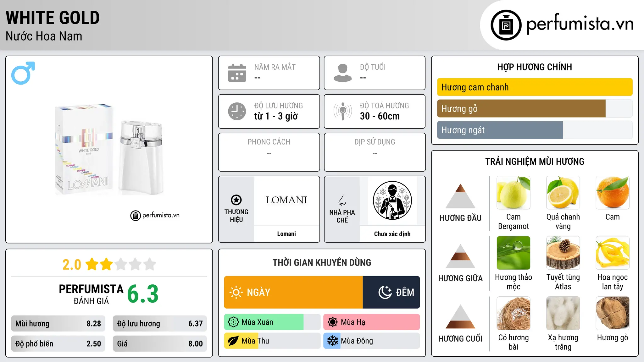Click the orange NGÀY daytime bar
644x362 pixels.
(293, 292)
